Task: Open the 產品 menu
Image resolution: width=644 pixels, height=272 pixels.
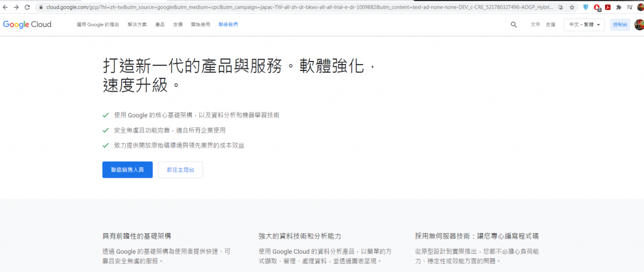Action: [x=160, y=24]
